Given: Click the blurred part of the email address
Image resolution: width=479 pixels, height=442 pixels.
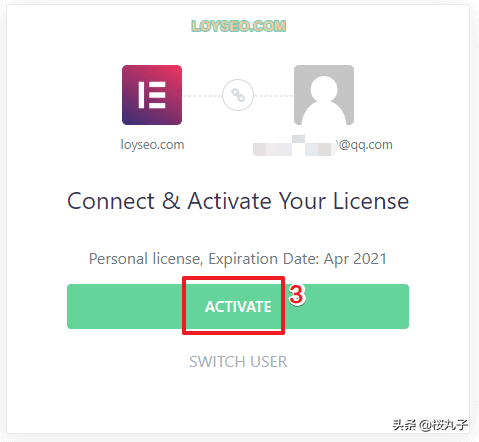Looking at the screenshot, I should (295, 146).
